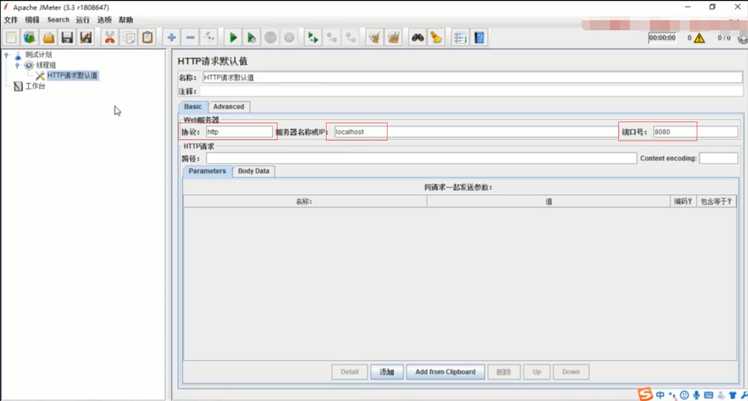Click the 协议 protocol field containing http
748x401 pixels.
point(239,132)
